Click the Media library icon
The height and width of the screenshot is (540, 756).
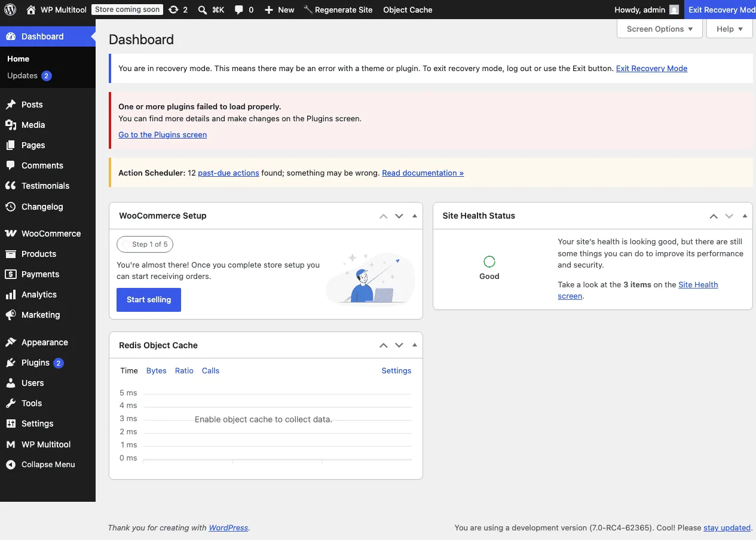(11, 125)
